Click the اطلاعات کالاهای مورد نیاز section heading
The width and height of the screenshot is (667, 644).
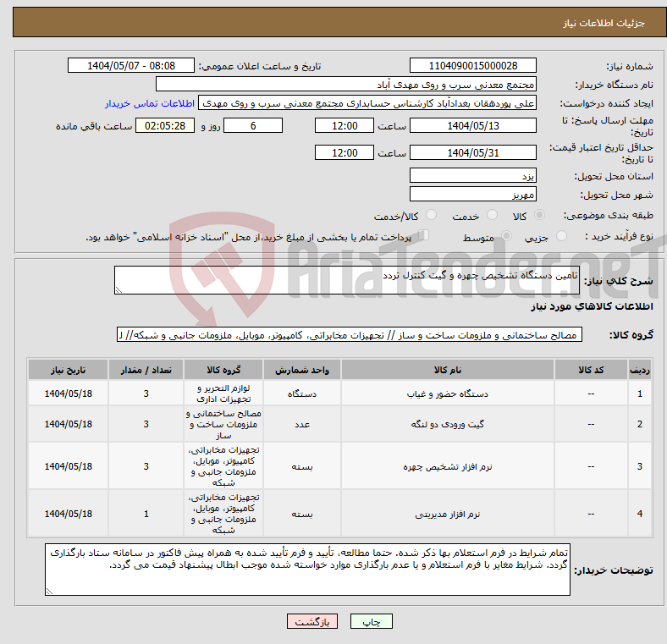pyautogui.click(x=592, y=306)
